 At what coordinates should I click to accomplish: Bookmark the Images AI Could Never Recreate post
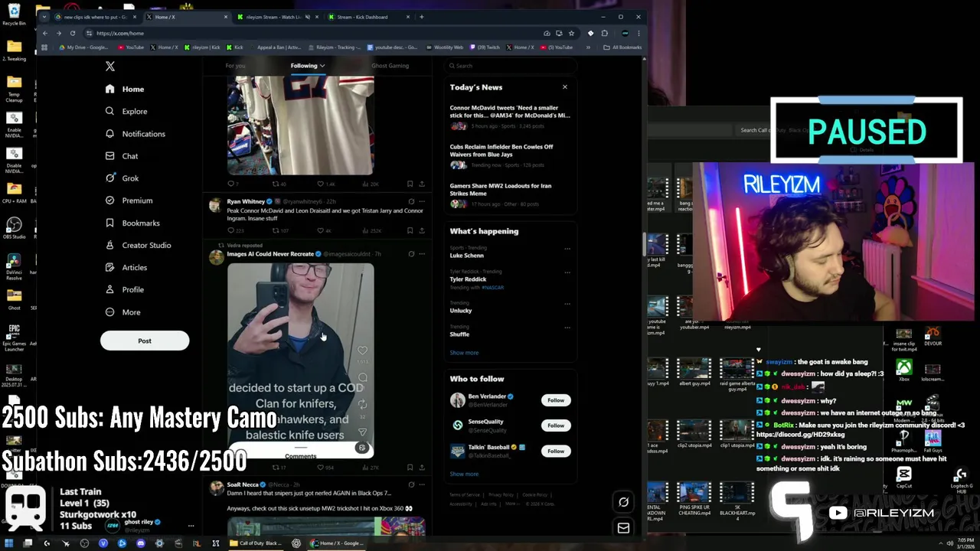(x=410, y=467)
